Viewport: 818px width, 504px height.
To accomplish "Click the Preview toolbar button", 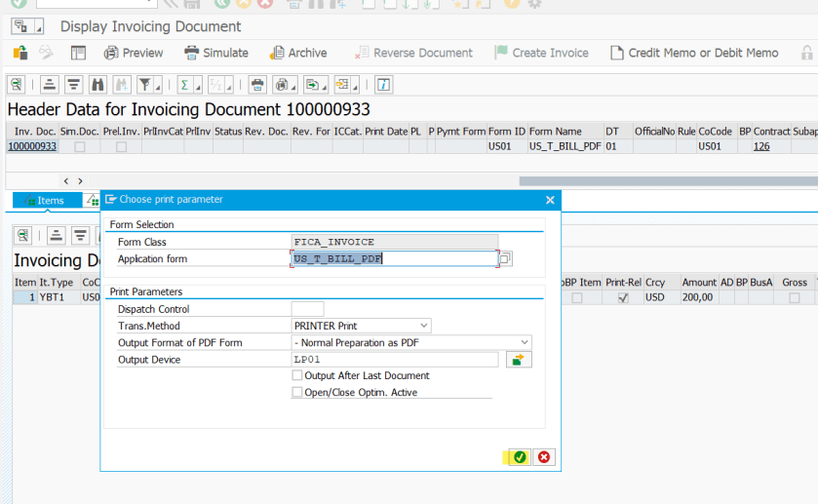I will [134, 53].
